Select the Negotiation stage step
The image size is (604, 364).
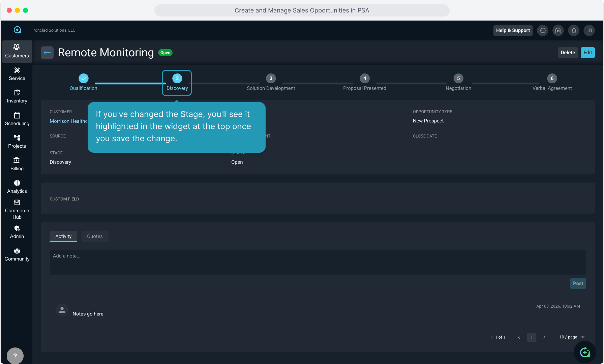pyautogui.click(x=458, y=79)
